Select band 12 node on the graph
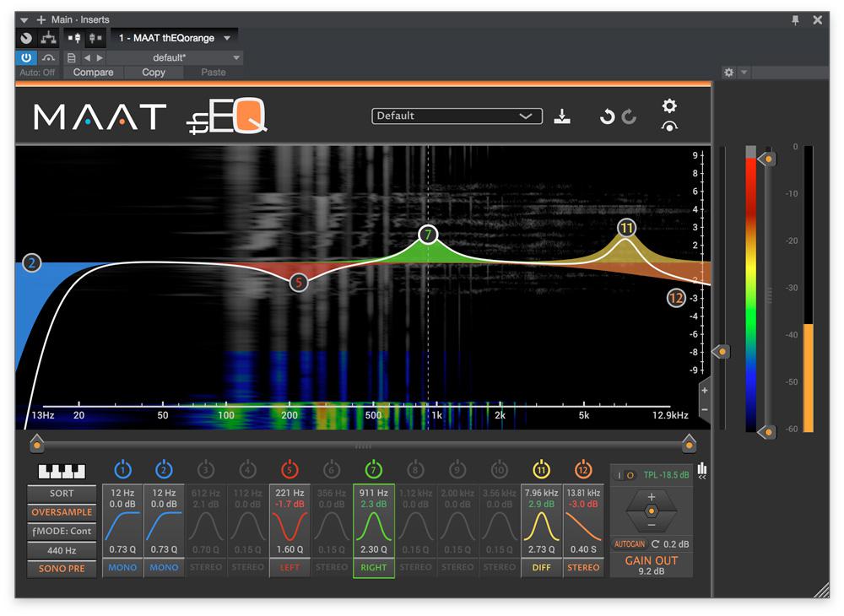This screenshot has height=616, width=844. click(676, 298)
